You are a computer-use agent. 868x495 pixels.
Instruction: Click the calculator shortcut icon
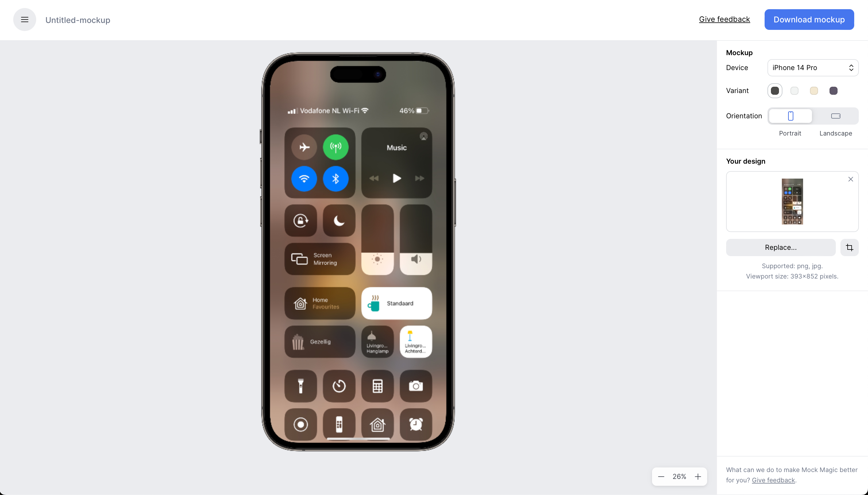(x=377, y=386)
